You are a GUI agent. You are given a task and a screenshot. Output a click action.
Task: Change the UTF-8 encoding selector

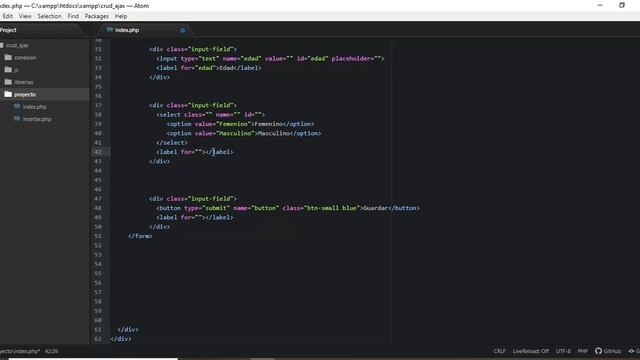pos(563,351)
